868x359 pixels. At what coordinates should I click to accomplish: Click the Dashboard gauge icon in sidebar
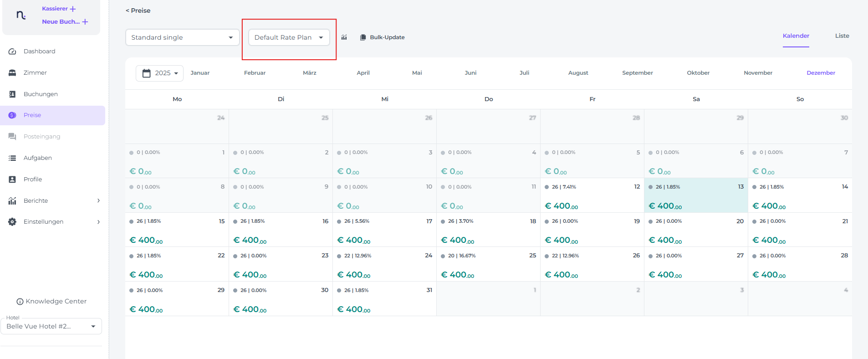(x=12, y=51)
